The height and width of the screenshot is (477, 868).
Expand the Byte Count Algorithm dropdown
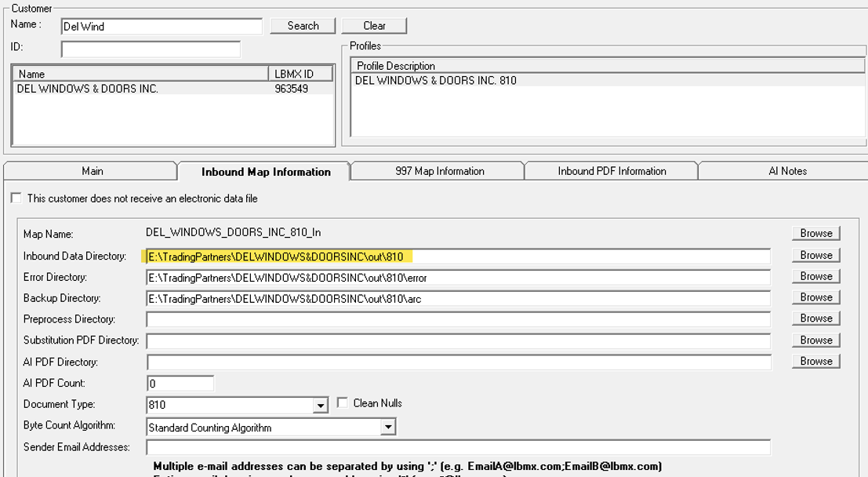point(389,427)
